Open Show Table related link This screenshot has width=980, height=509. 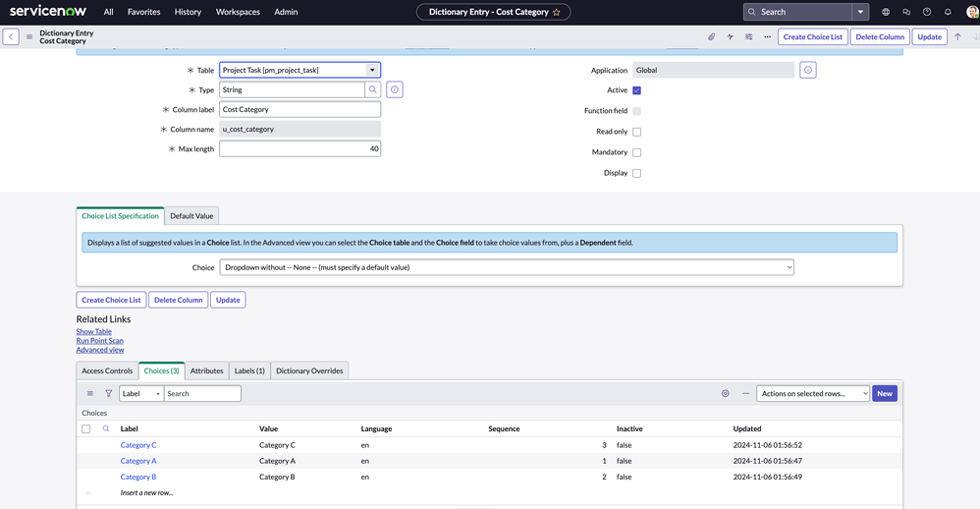pyautogui.click(x=93, y=331)
